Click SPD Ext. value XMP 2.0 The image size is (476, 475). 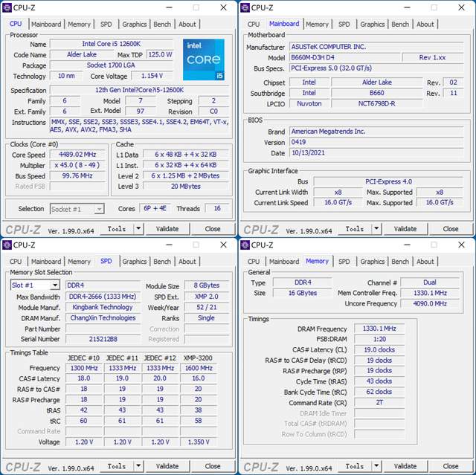pos(207,297)
